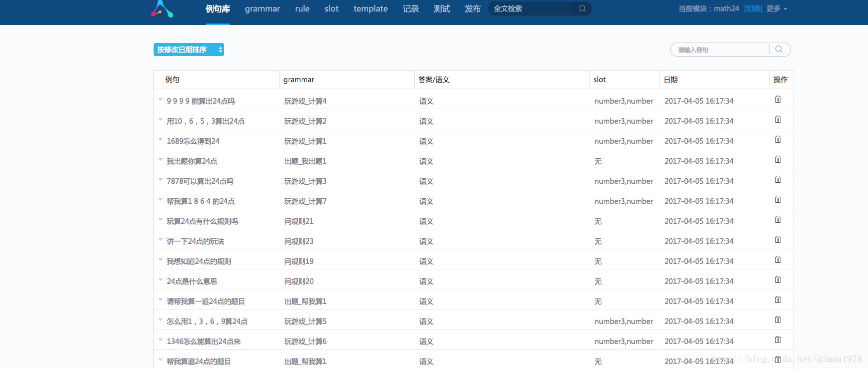Viewport: 868px width, 369px height.
Task: Expand the row '9 9 9 9 能算出24点吗'
Action: pos(161,100)
